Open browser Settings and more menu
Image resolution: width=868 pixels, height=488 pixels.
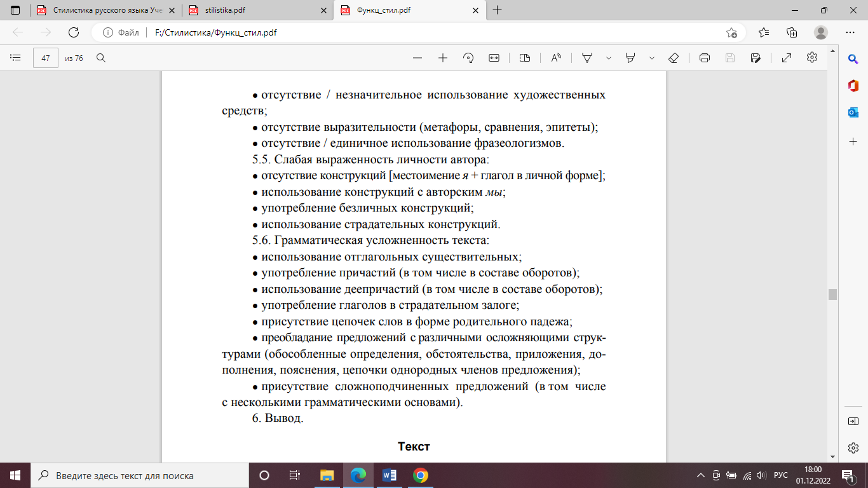850,32
